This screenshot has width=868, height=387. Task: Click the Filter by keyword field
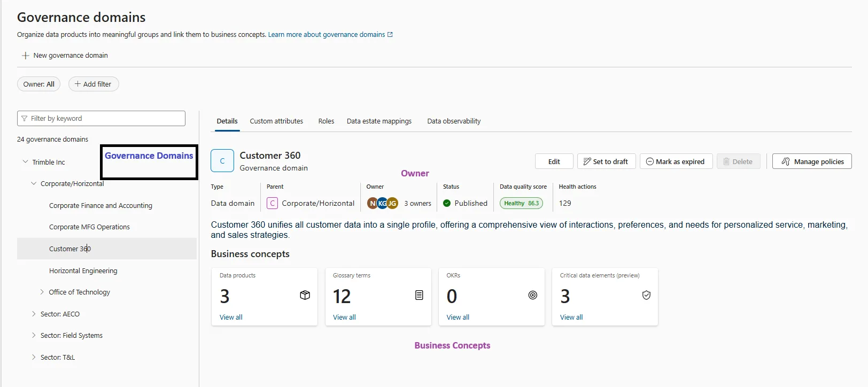coord(102,119)
